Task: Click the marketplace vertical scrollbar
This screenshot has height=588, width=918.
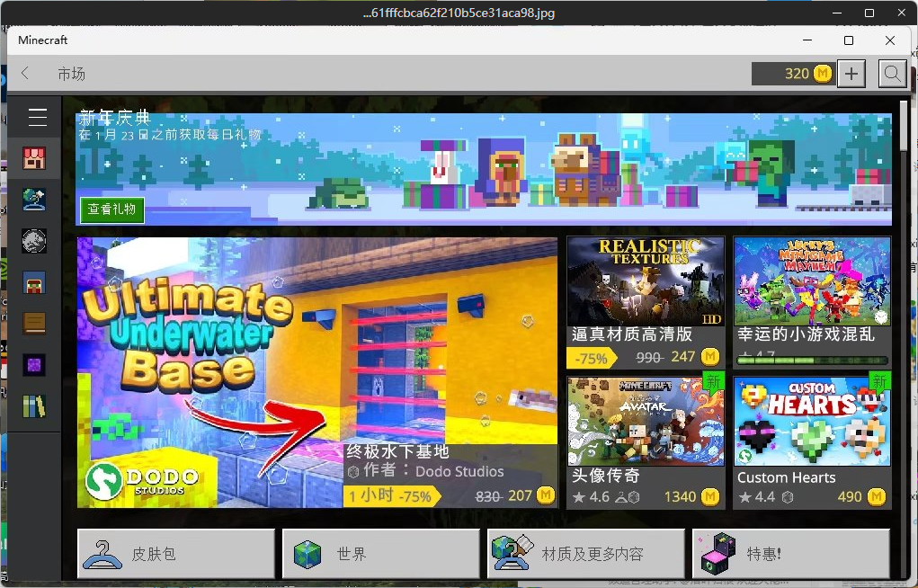Action: 904,127
